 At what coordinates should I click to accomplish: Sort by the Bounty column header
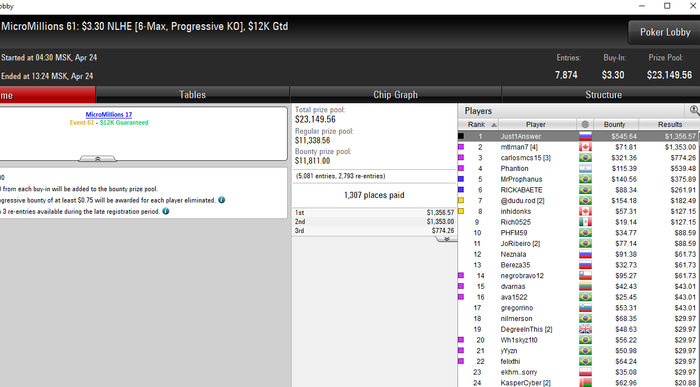(616, 125)
